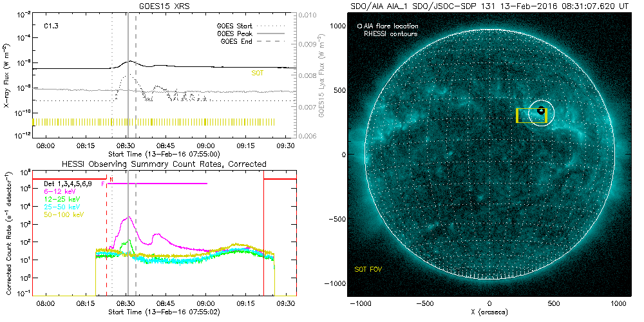The image size is (644, 322).
Task: Select the 25-50 keV legend label
Action: point(61,206)
